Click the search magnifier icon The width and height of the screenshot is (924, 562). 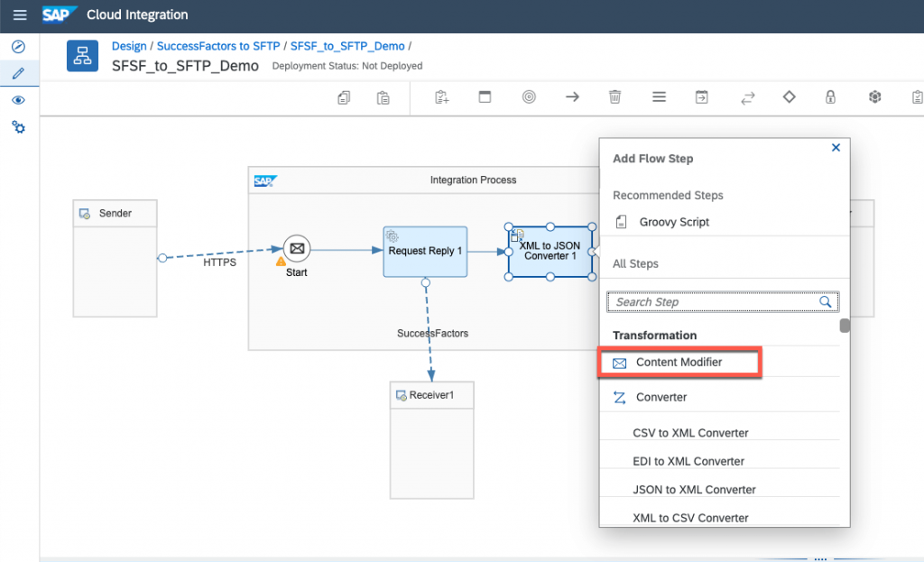click(x=825, y=302)
